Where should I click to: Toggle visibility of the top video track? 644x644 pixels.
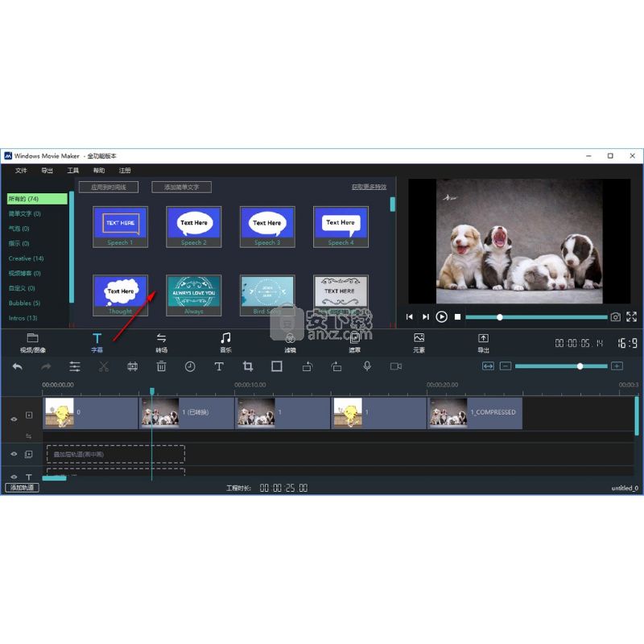[14, 419]
